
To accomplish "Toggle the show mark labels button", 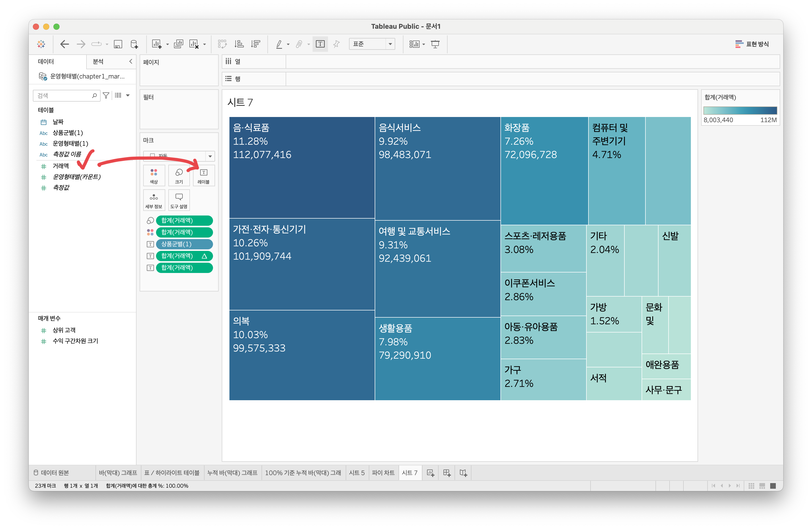I will pos(320,44).
